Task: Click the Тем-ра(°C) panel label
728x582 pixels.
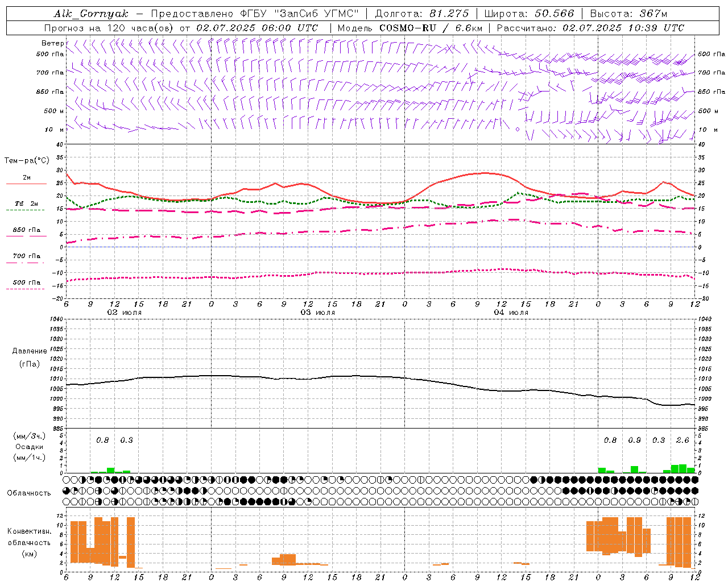Action: [27, 161]
